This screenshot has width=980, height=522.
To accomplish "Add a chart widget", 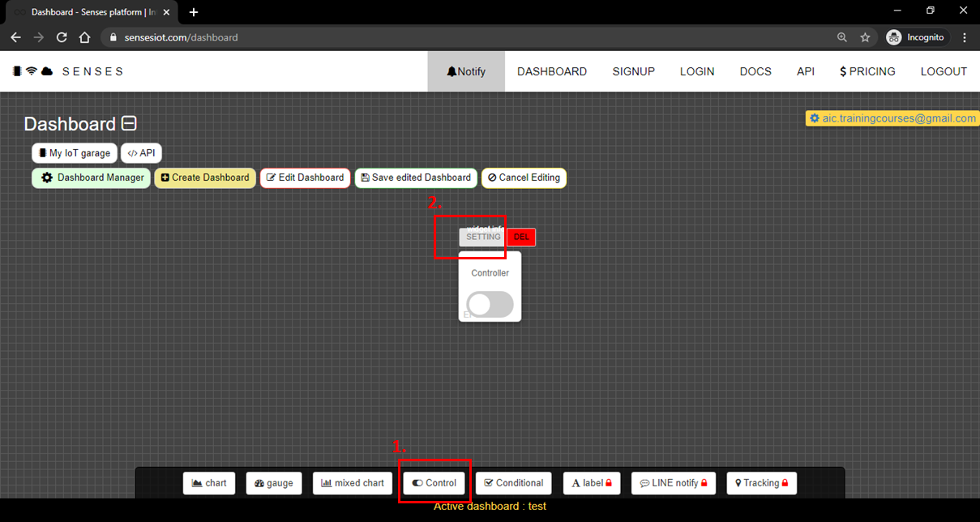I will [x=208, y=483].
